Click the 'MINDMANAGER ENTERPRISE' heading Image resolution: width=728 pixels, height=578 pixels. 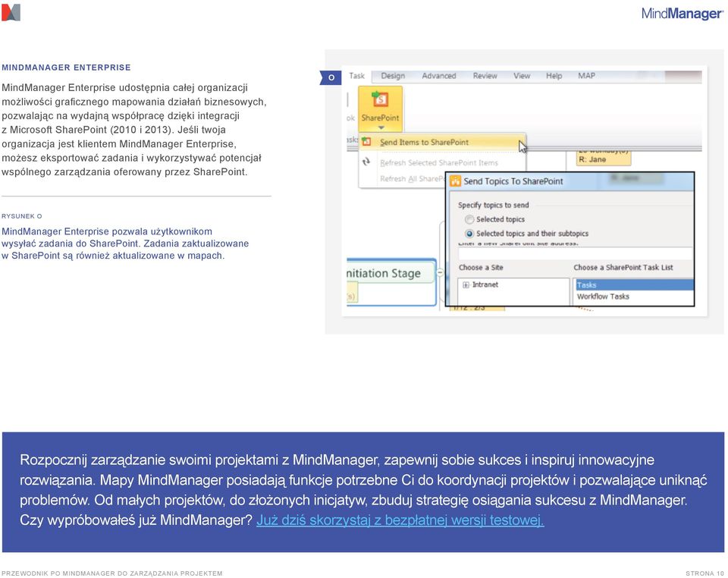[x=66, y=68]
